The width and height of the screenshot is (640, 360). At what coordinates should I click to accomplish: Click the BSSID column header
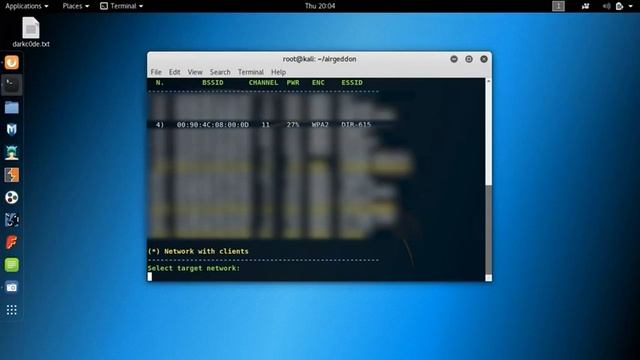[213, 82]
